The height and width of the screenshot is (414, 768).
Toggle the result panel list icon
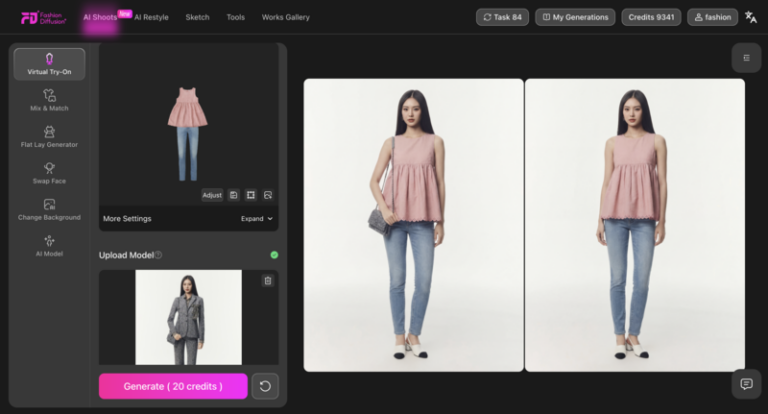click(746, 58)
